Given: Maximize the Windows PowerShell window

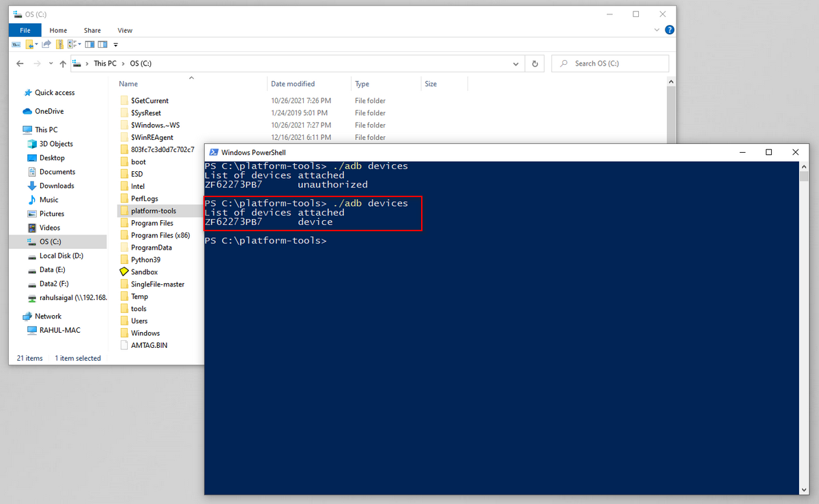Looking at the screenshot, I should pos(768,152).
